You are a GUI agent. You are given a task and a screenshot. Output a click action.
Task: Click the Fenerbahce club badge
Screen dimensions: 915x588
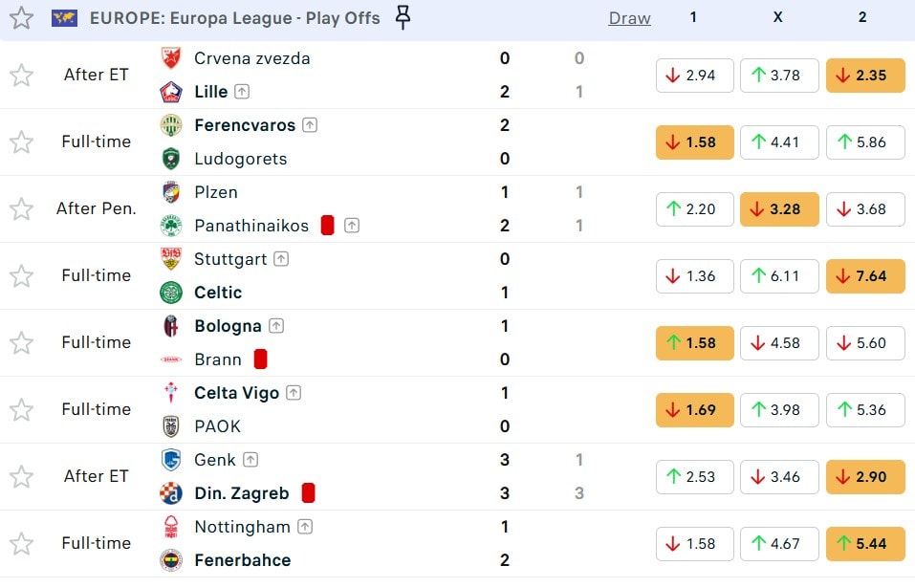[x=171, y=560]
